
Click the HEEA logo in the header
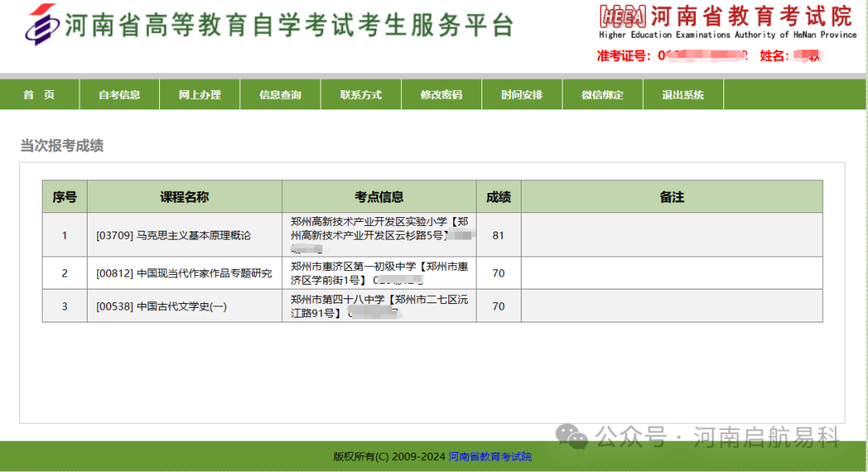point(623,16)
